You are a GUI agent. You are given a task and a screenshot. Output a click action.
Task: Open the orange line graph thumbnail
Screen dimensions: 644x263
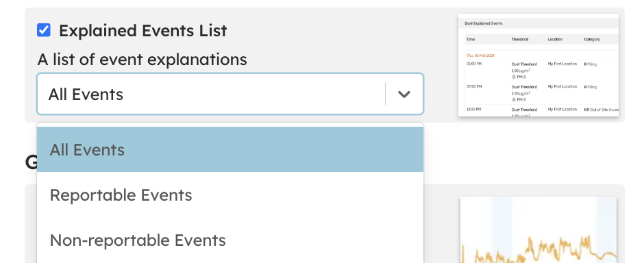coord(538,229)
